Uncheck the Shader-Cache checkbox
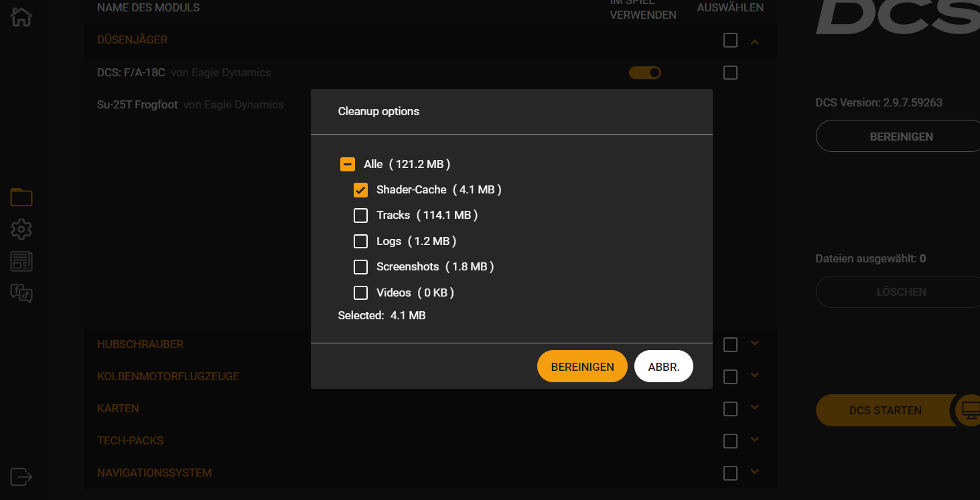Screen dimensions: 980x500 click(360, 190)
